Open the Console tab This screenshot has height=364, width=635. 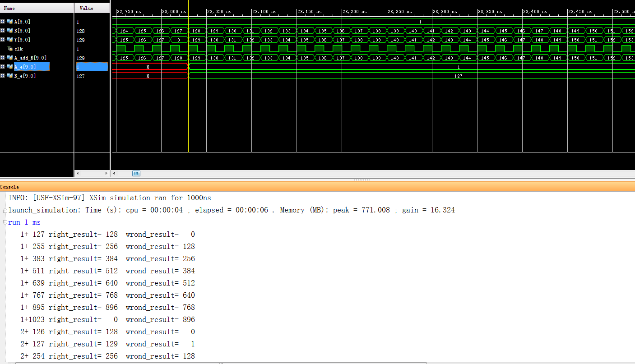[x=9, y=187]
